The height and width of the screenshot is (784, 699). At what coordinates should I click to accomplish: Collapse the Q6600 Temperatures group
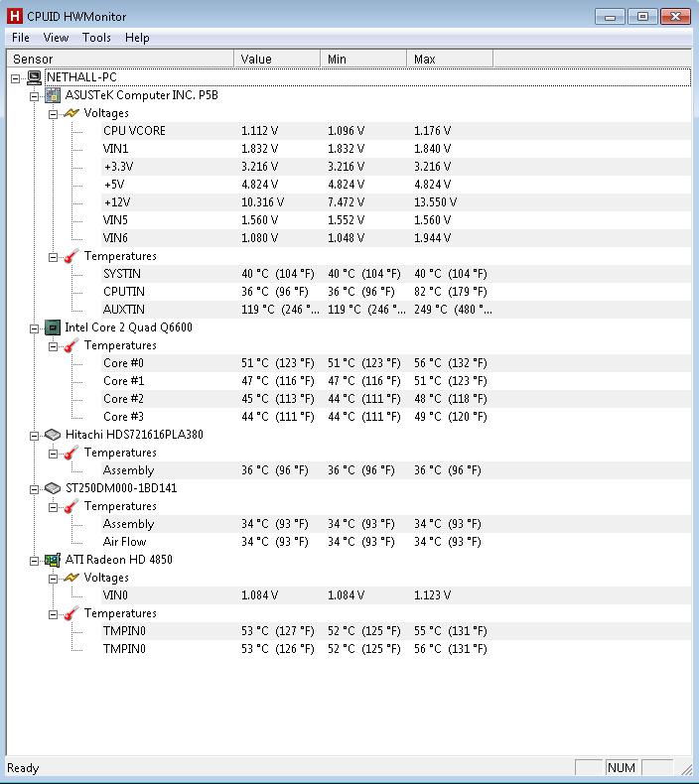[53, 347]
